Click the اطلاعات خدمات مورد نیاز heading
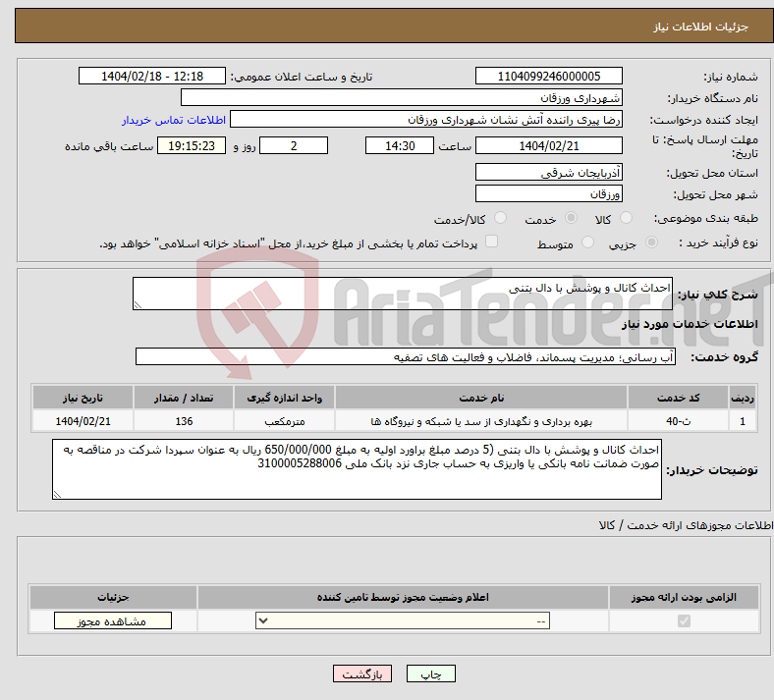The height and width of the screenshot is (700, 774). (690, 324)
